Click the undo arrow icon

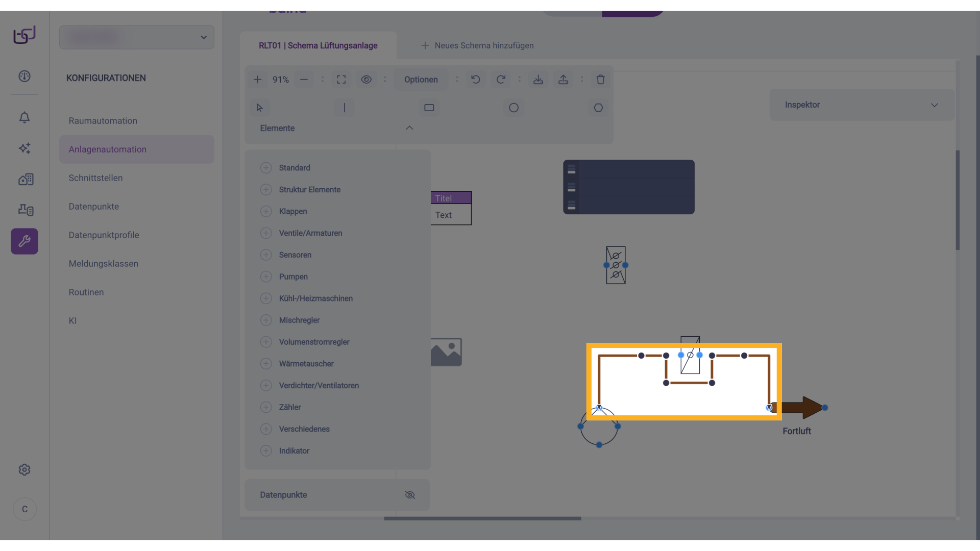[475, 80]
